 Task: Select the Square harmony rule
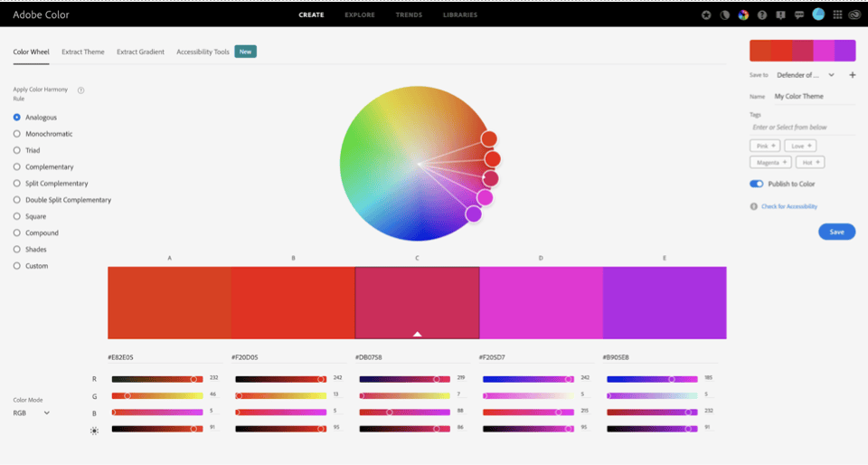[30, 216]
